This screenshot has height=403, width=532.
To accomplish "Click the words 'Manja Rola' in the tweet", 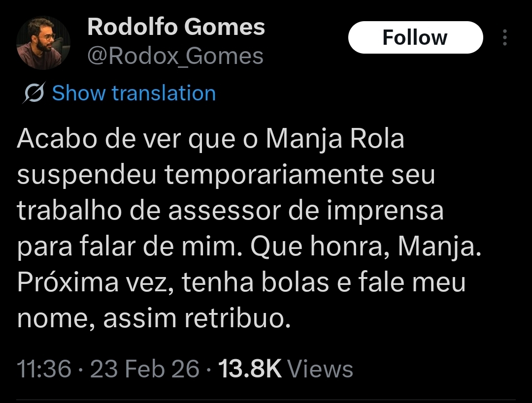I will [x=335, y=139].
